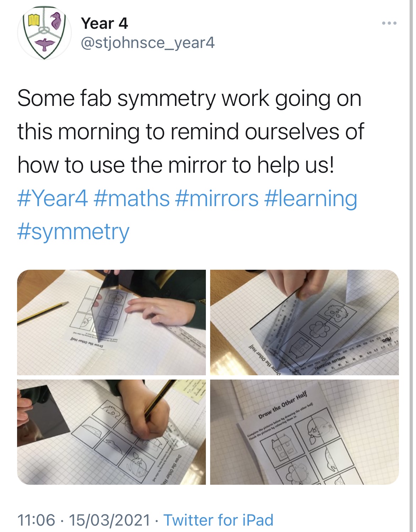Select the #learning hashtag
This screenshot has height=532, width=416.
(x=311, y=199)
